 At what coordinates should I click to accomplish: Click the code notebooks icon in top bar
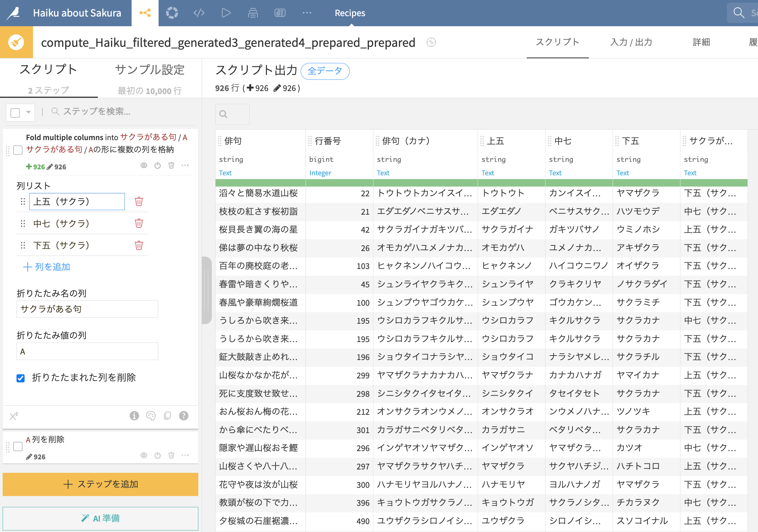click(x=199, y=13)
